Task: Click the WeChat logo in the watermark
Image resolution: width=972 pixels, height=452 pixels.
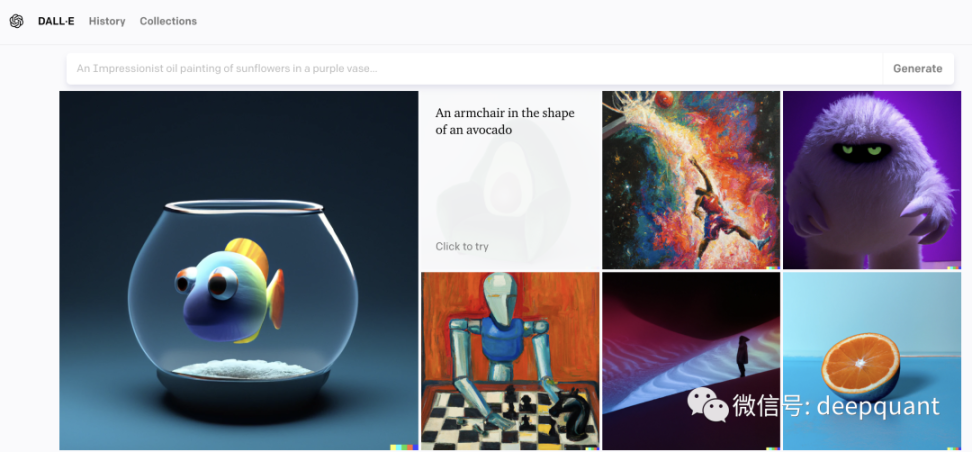Action: [x=707, y=404]
